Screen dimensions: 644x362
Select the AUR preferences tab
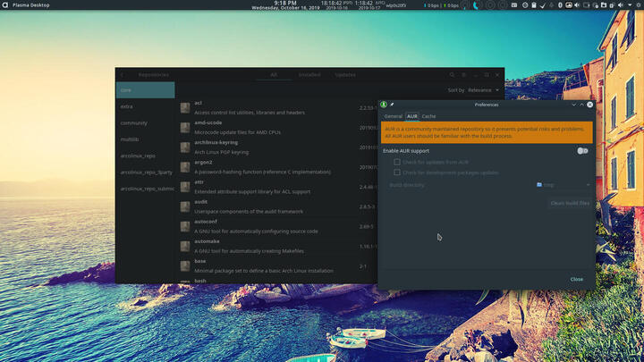(x=412, y=116)
